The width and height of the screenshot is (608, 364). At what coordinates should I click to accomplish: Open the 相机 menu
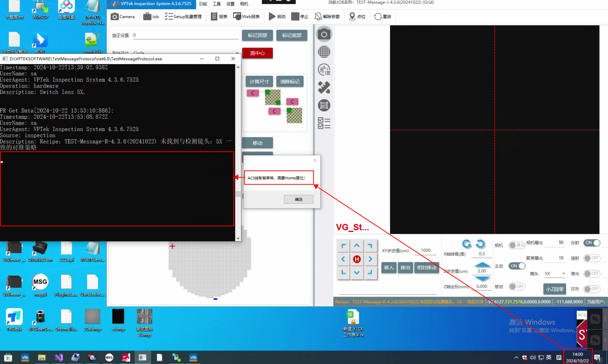pyautogui.click(x=244, y=4)
